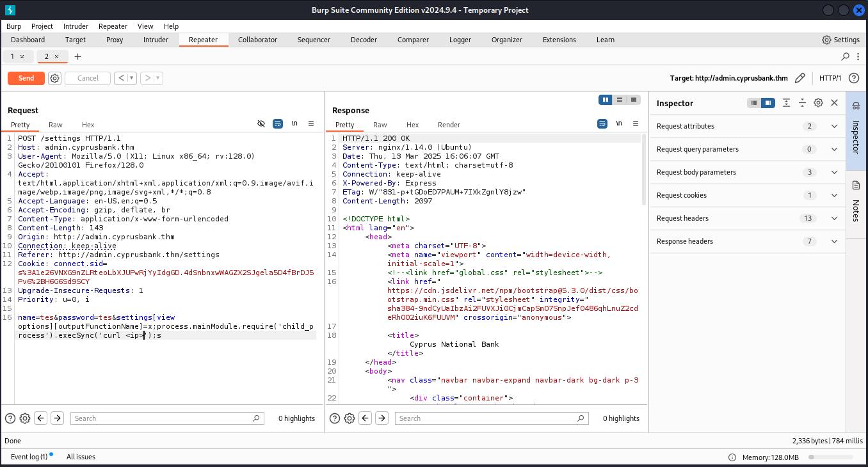Open Inspector side tab
868x467 pixels.
tap(856, 131)
